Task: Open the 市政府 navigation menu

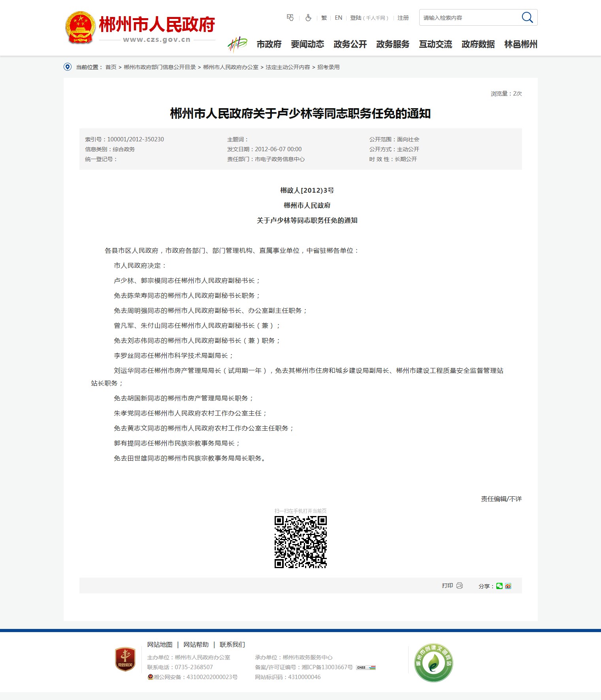Action: (x=269, y=44)
